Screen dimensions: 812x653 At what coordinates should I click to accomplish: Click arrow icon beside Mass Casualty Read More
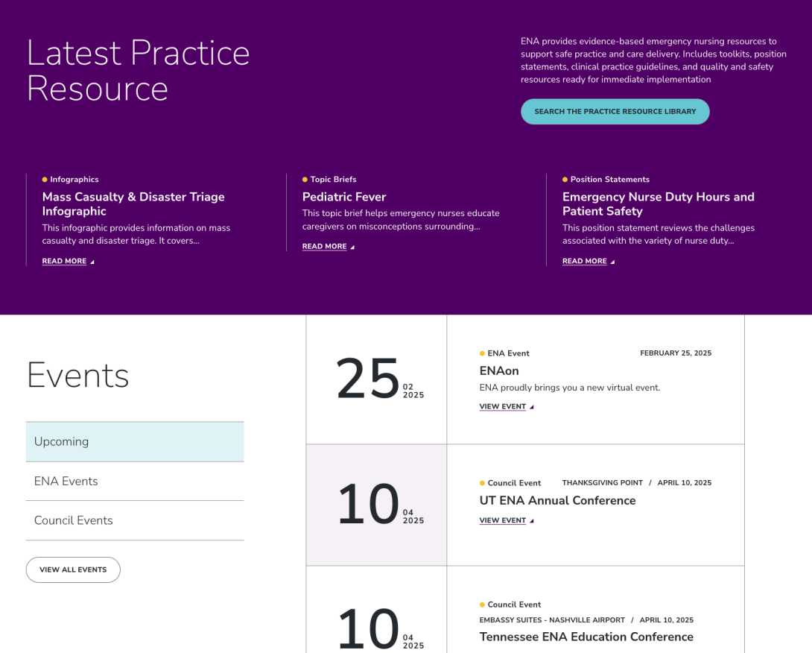point(92,262)
